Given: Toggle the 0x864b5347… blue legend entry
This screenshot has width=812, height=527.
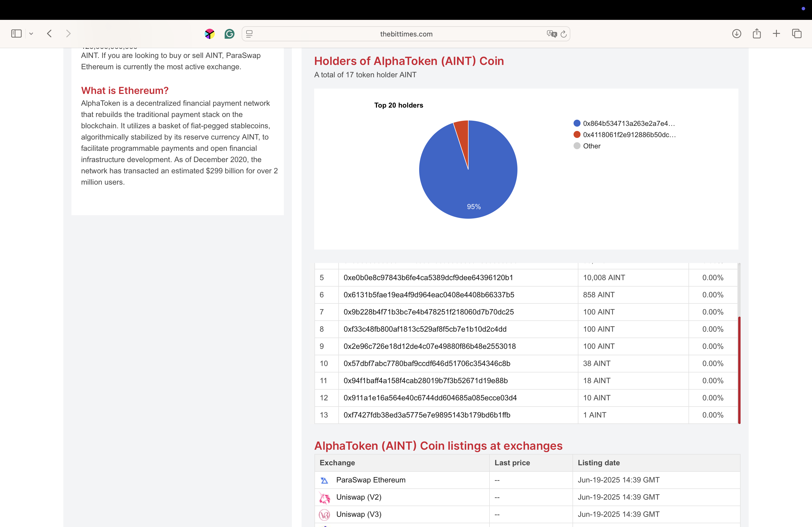Looking at the screenshot, I should pos(624,123).
